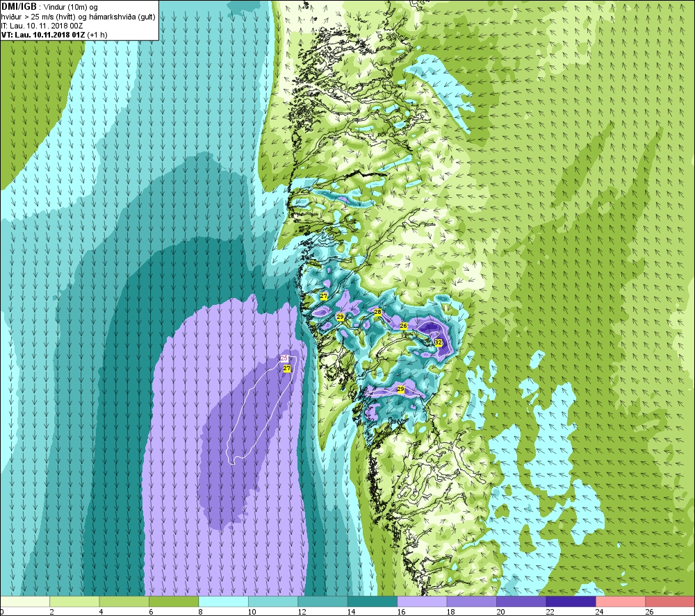Select the legend scale number 2
The width and height of the screenshot is (695, 616).
tap(52, 612)
